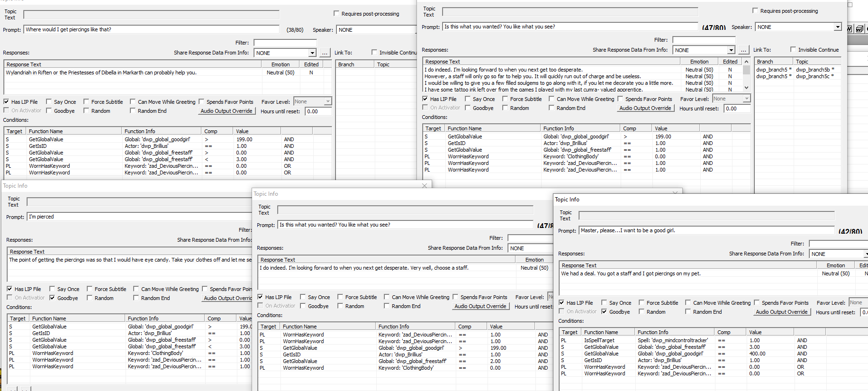Open Favor Level dropdown in piercings-question window
The image size is (868, 391).
pyautogui.click(x=327, y=101)
